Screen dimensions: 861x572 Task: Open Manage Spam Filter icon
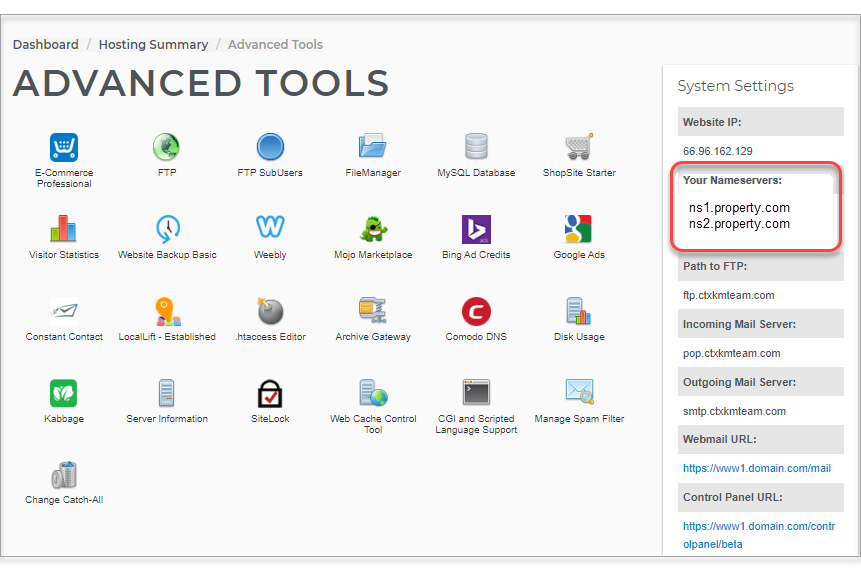pos(579,391)
